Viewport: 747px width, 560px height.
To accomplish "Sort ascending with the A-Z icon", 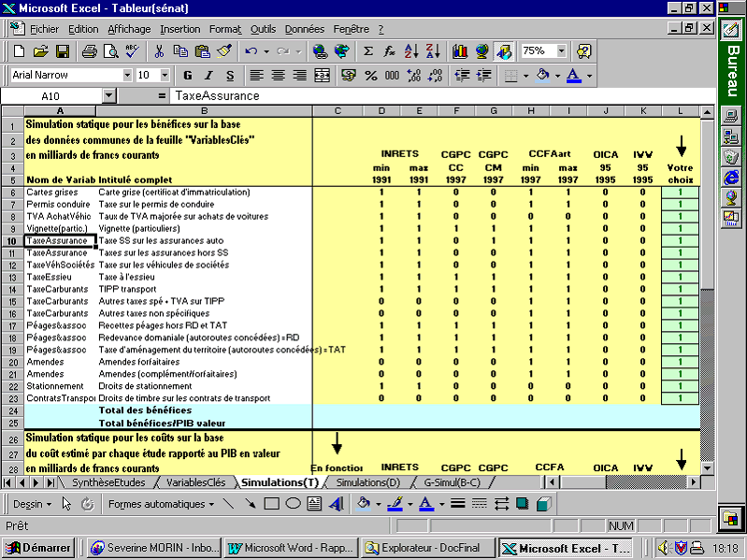I will 411,51.
